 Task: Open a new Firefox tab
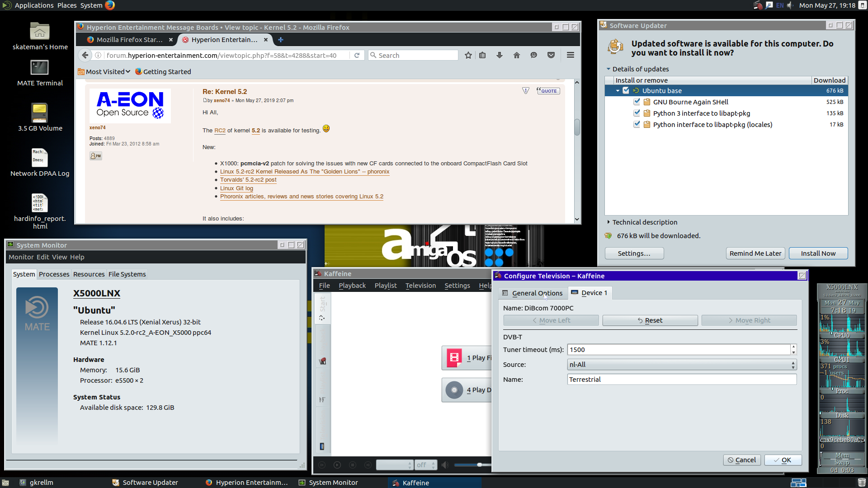pos(281,40)
